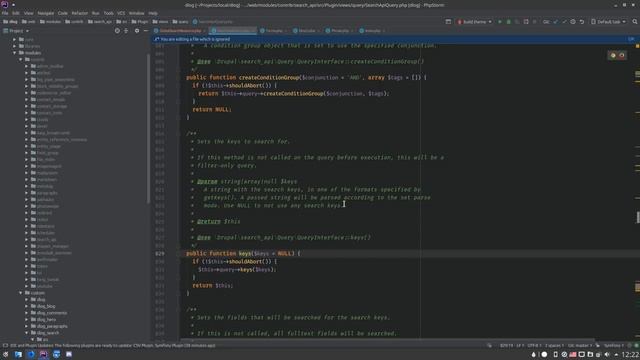The width and height of the screenshot is (640, 360).
Task: Click the modules breadcrumb in navigation bar
Action: [x=51, y=22]
